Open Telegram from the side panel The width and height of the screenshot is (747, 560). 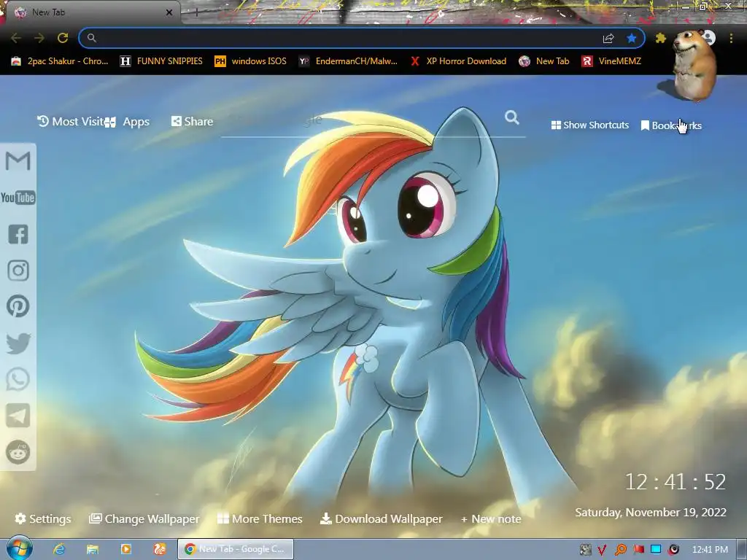[x=18, y=416]
